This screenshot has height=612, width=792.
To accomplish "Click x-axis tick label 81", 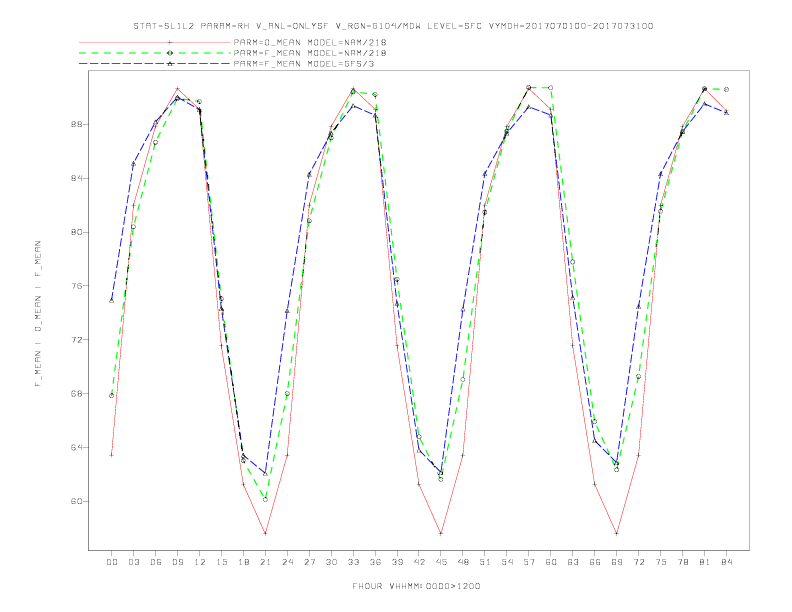I will click(x=705, y=562).
